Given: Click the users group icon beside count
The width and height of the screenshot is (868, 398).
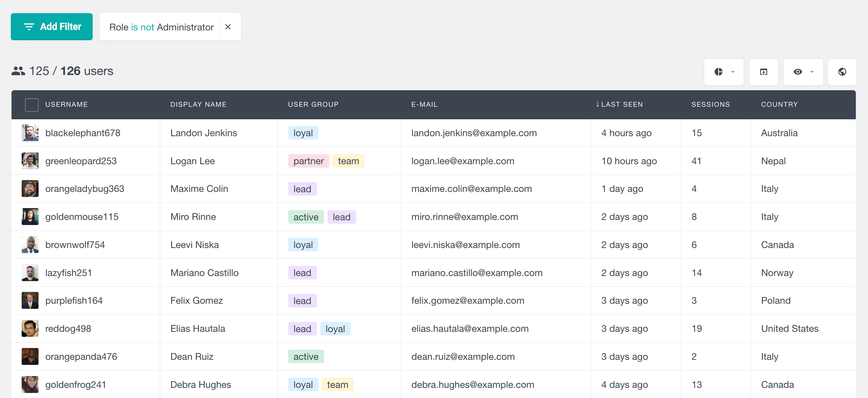Looking at the screenshot, I should pos(18,71).
